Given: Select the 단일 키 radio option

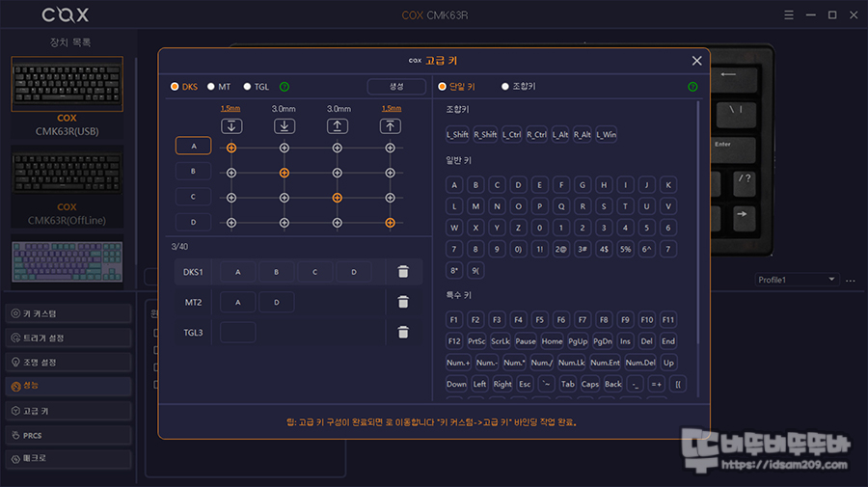Looking at the screenshot, I should click(x=457, y=87).
